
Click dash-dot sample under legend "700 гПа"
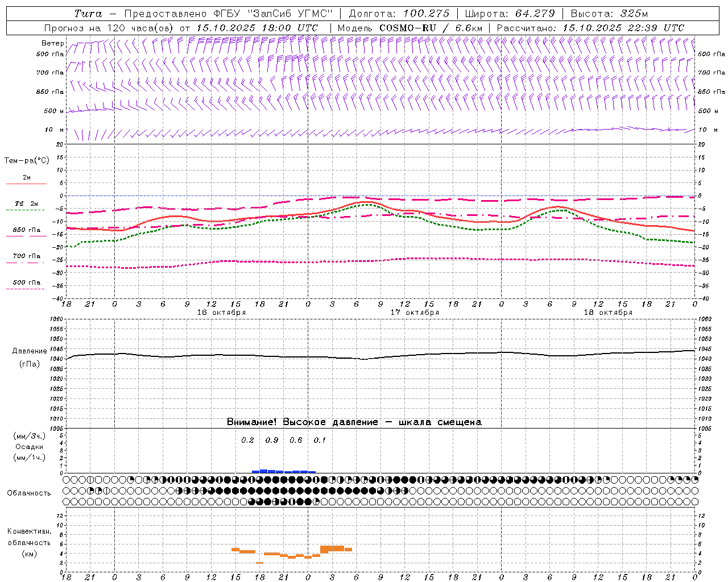pyautogui.click(x=25, y=263)
